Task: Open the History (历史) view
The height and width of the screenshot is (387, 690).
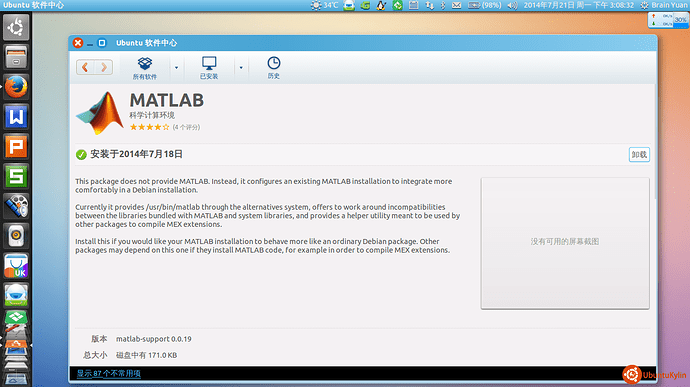Action: click(x=273, y=68)
